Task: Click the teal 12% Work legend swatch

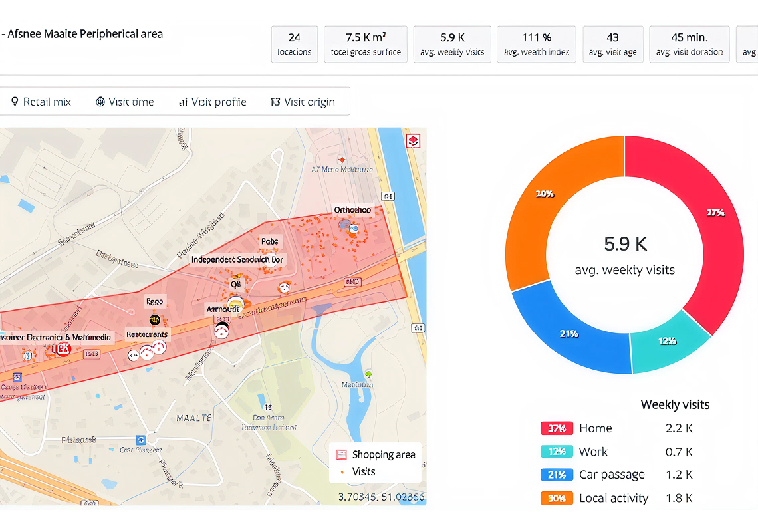Action: (x=557, y=452)
